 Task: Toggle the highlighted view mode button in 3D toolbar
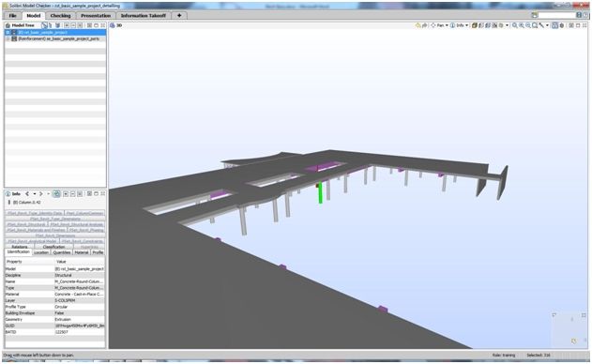[x=554, y=25]
